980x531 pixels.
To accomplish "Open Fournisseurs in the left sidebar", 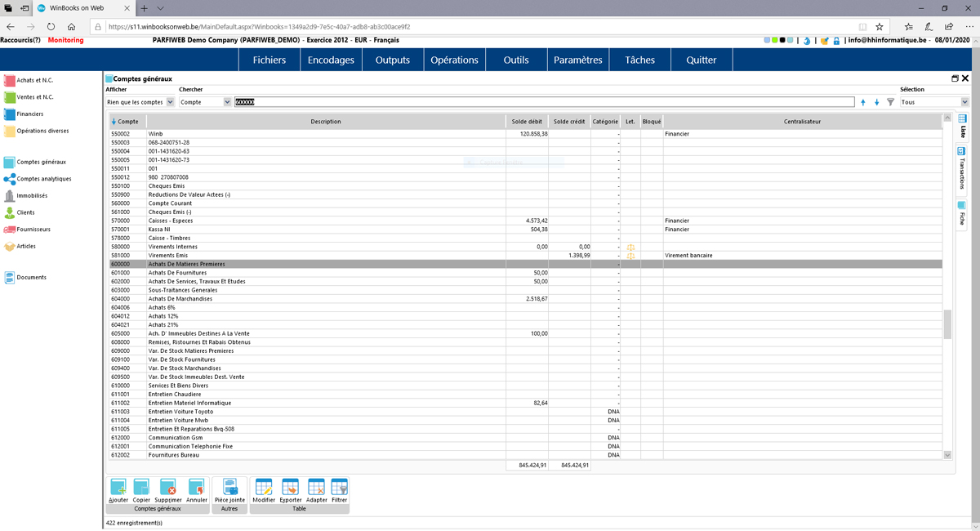I will [x=33, y=230].
